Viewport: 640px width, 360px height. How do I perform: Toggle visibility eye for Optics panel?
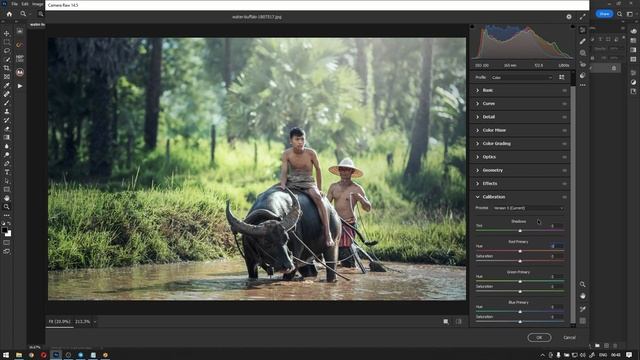click(564, 157)
